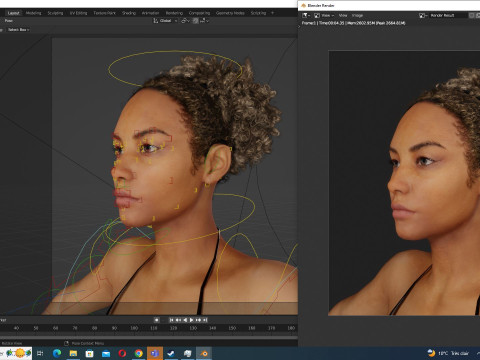480x360 pixels.
Task: Expand the snapping options dropdown
Action: click(x=204, y=21)
